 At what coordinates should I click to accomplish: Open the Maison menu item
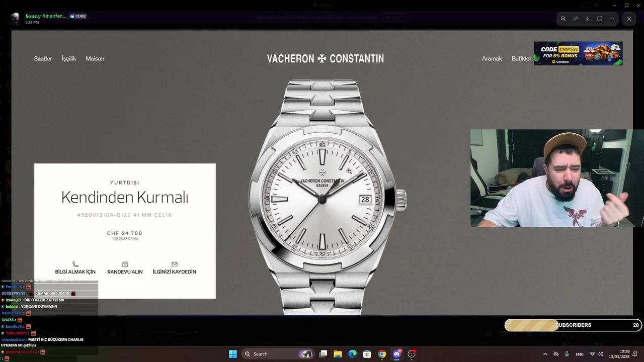[95, 59]
